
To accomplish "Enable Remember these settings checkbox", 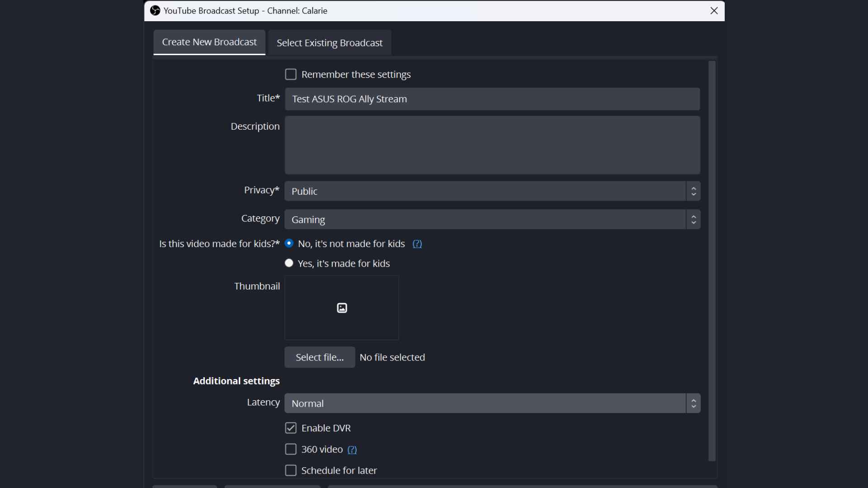I will point(291,74).
